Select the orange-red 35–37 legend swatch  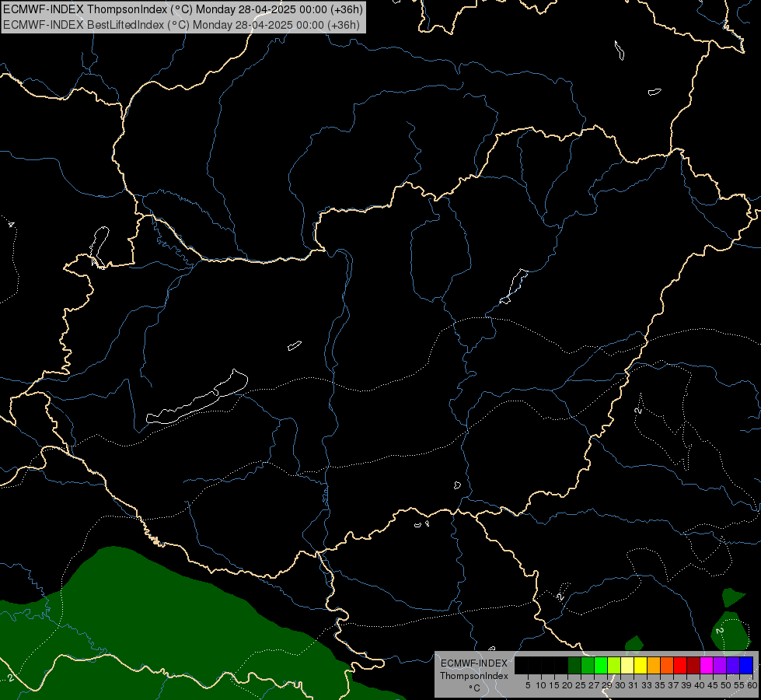(667, 665)
